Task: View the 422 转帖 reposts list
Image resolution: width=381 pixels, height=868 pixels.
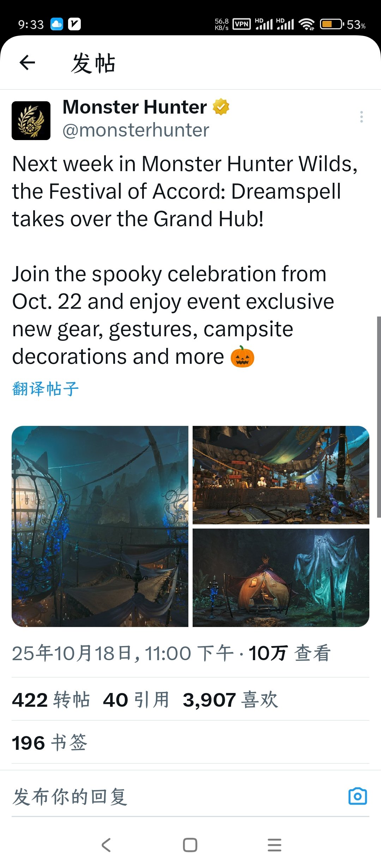Action: (x=51, y=700)
